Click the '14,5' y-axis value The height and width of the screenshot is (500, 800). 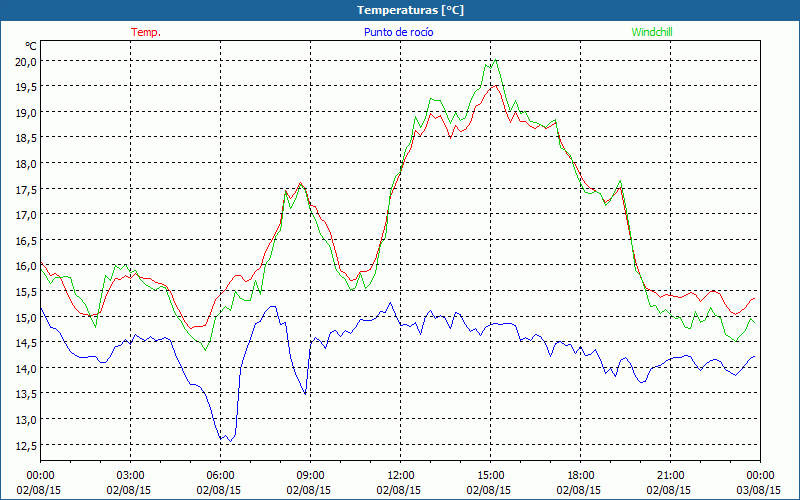(x=27, y=343)
